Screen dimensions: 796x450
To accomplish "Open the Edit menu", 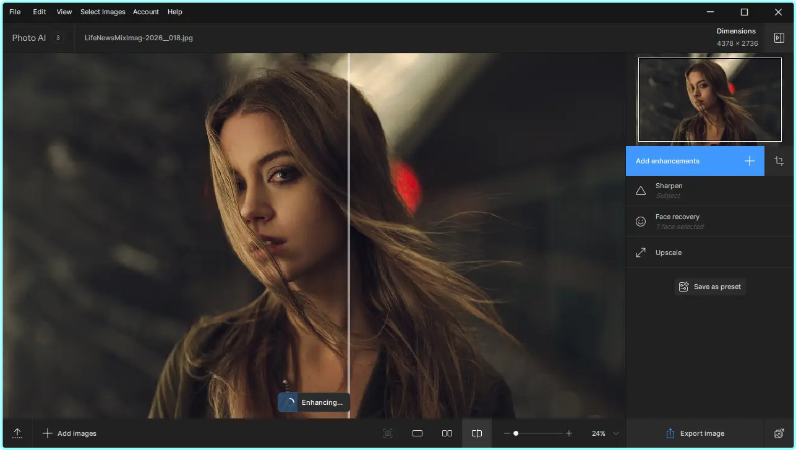I will click(x=40, y=12).
